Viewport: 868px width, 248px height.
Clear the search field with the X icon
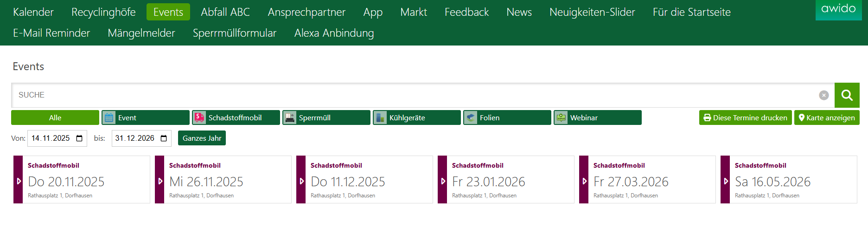pyautogui.click(x=823, y=95)
